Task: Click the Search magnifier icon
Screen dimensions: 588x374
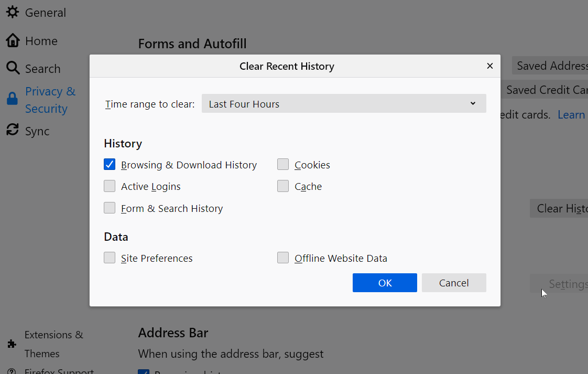Action: [x=12, y=68]
